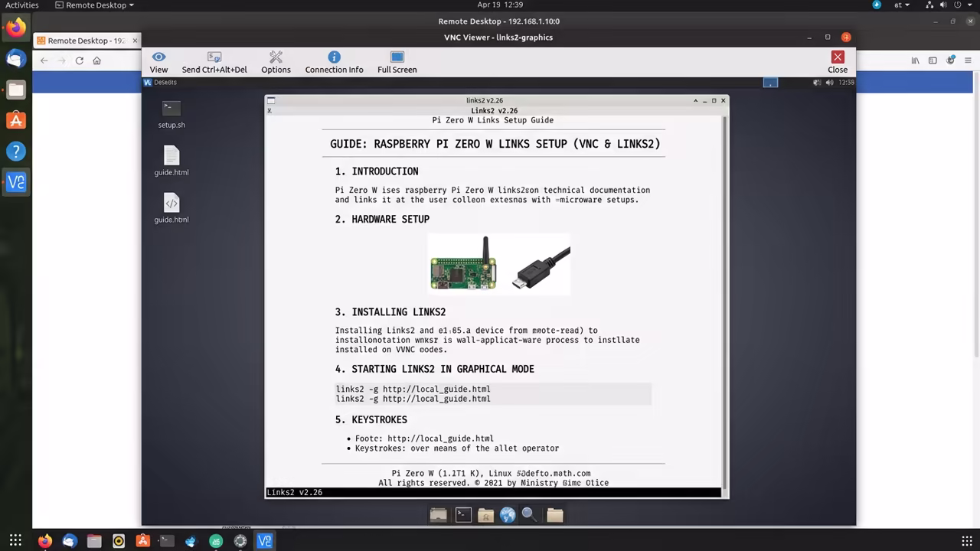Switch VNC Viewer to Full Screen

click(x=397, y=62)
